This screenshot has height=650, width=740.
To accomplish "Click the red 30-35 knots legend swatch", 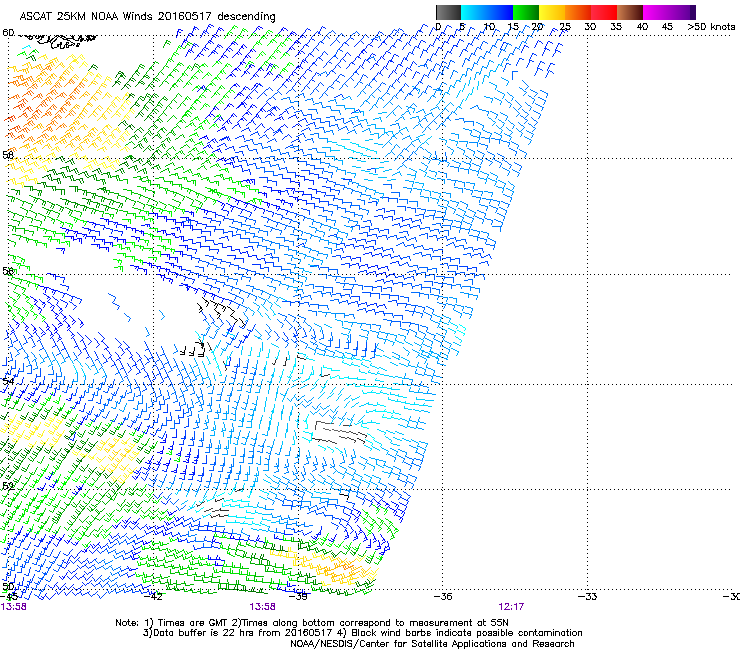I will click(x=604, y=12).
